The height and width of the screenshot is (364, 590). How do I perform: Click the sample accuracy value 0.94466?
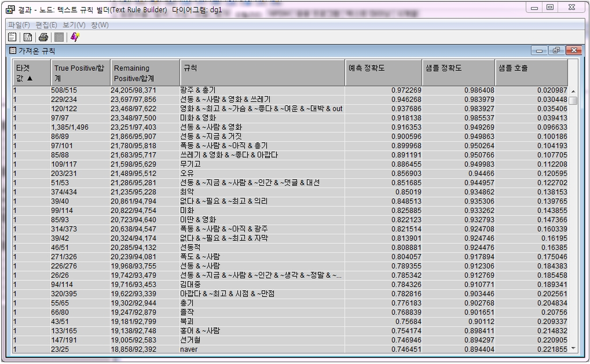pos(481,173)
